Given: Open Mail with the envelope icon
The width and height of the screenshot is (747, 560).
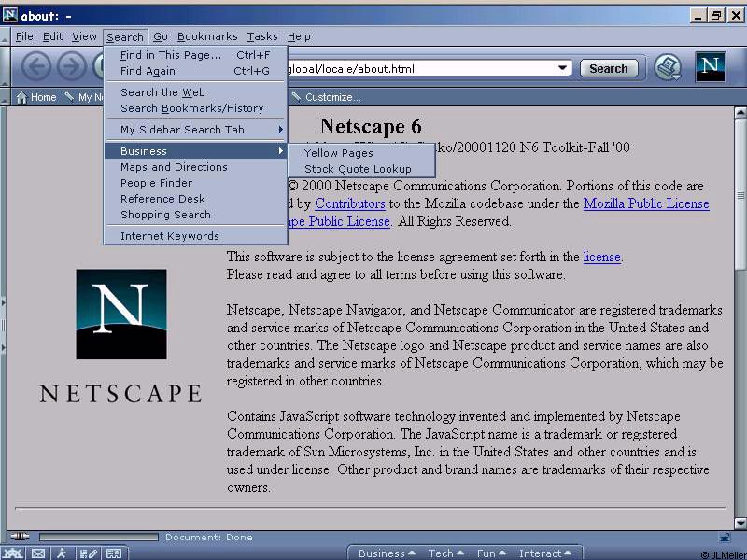Looking at the screenshot, I should click(x=38, y=553).
